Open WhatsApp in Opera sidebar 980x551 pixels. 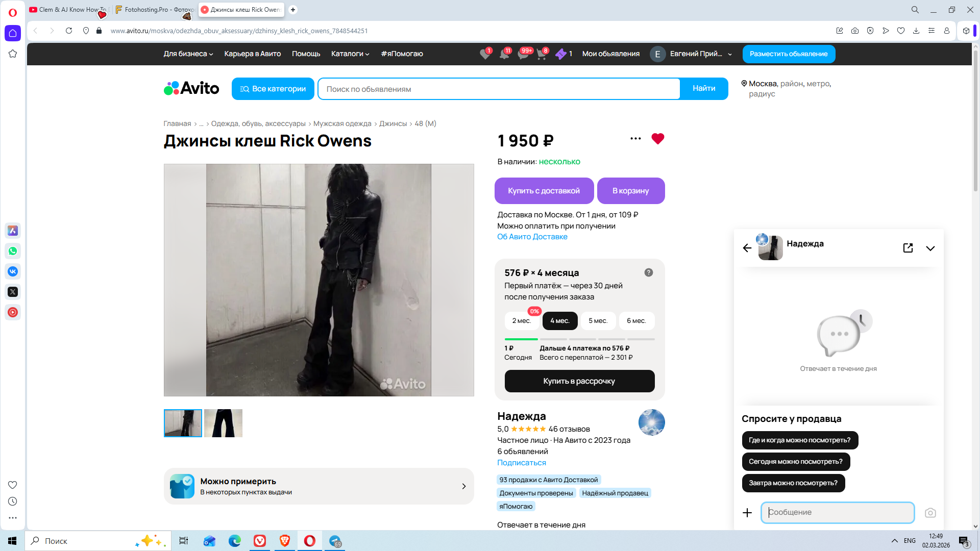[13, 251]
